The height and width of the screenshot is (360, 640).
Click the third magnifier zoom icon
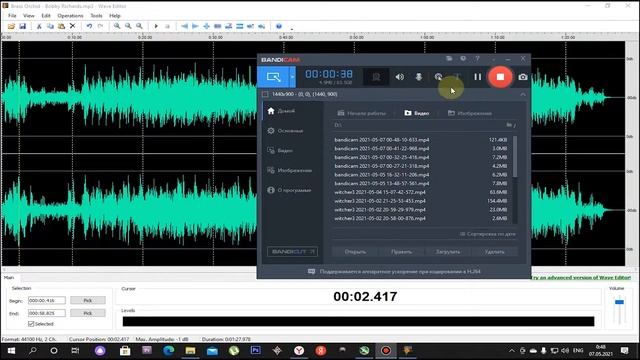139,26
